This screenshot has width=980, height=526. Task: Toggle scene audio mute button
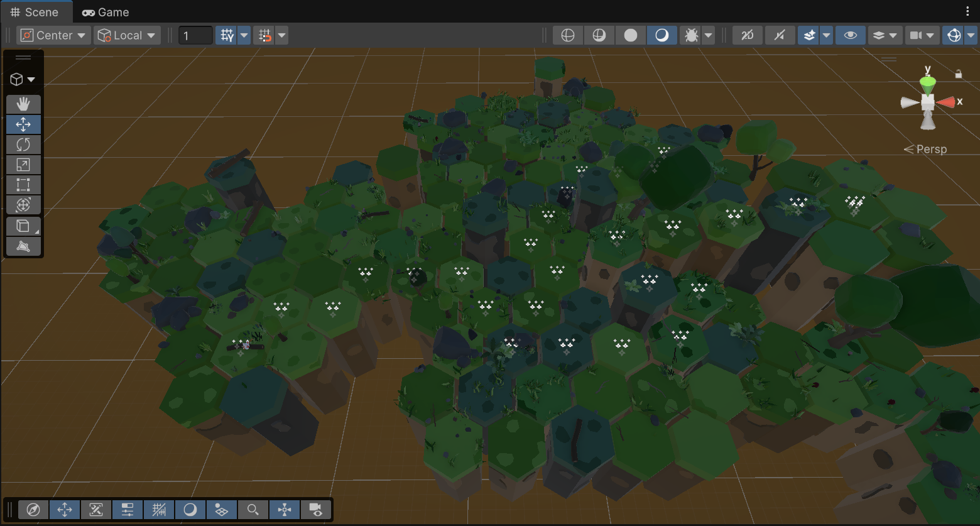[780, 35]
